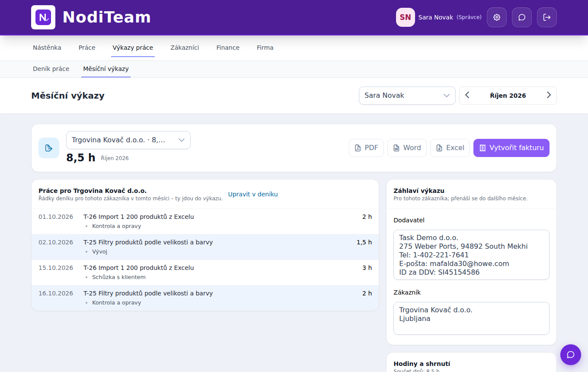The height and width of the screenshot is (372, 588).
Task: Click Schůzka s klientem note
Action: pos(119,277)
